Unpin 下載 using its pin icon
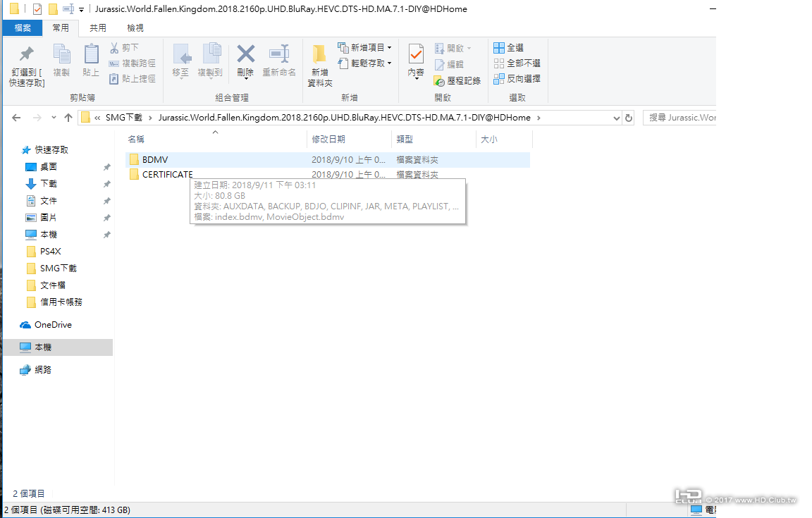 pyautogui.click(x=106, y=184)
